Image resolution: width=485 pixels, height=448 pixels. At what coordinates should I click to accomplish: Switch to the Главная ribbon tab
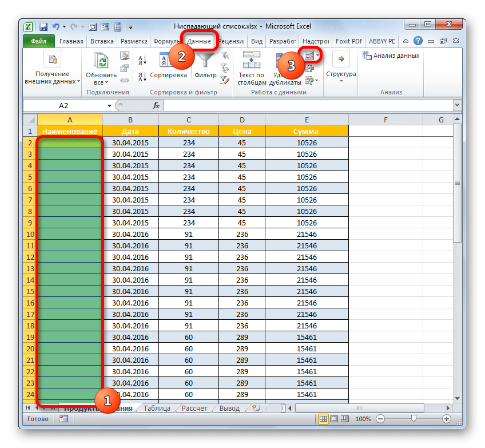click(x=71, y=41)
